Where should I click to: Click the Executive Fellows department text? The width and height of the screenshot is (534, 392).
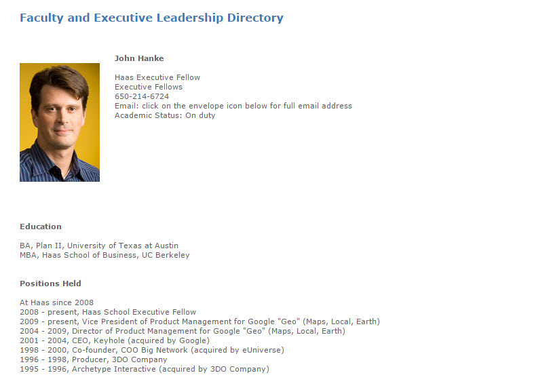[x=149, y=87]
